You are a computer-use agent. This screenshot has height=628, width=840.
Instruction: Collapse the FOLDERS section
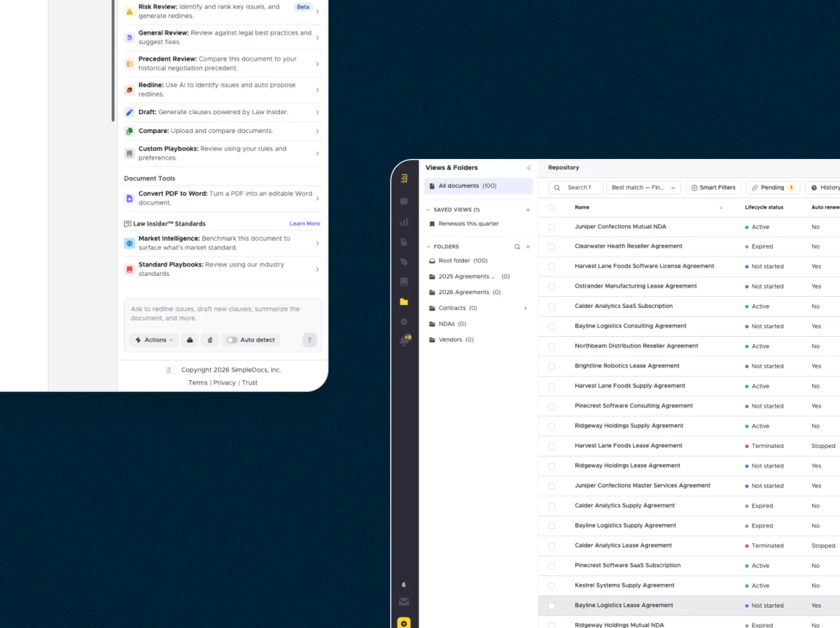click(x=428, y=247)
